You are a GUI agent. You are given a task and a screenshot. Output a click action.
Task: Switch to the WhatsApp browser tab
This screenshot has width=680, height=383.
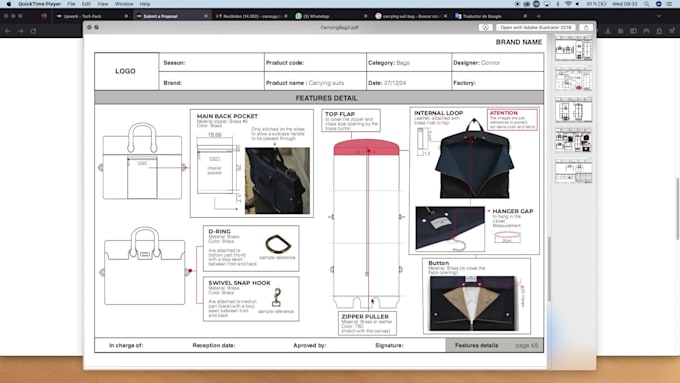tap(331, 16)
